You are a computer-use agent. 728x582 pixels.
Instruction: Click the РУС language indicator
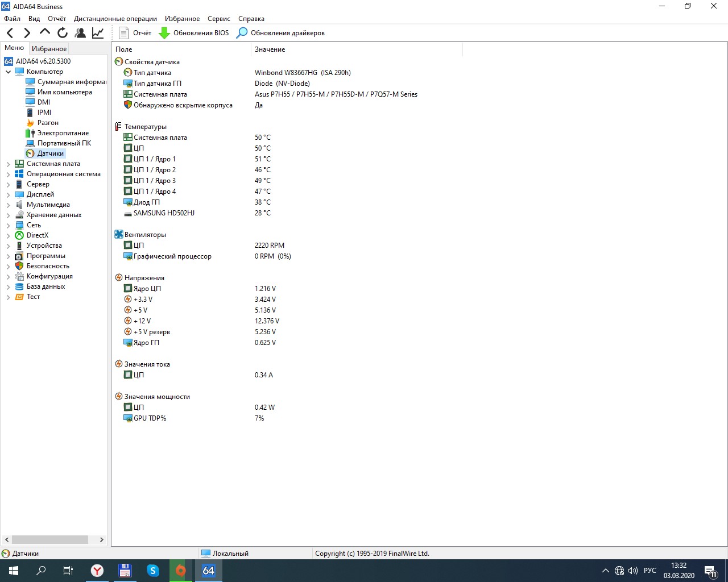[650, 571]
